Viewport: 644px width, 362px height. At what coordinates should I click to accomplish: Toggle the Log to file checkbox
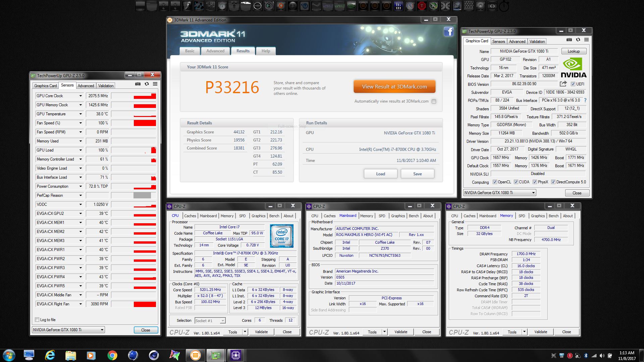[37, 320]
